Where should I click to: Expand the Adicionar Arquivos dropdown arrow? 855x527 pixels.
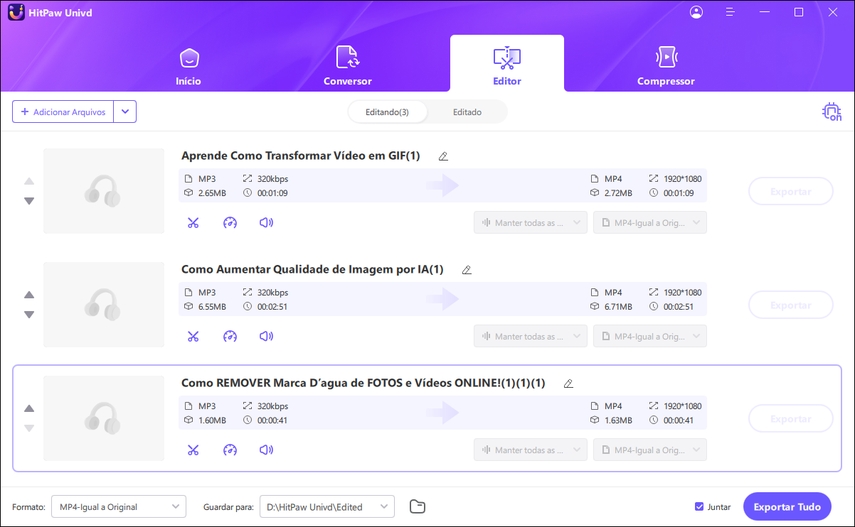(x=125, y=112)
